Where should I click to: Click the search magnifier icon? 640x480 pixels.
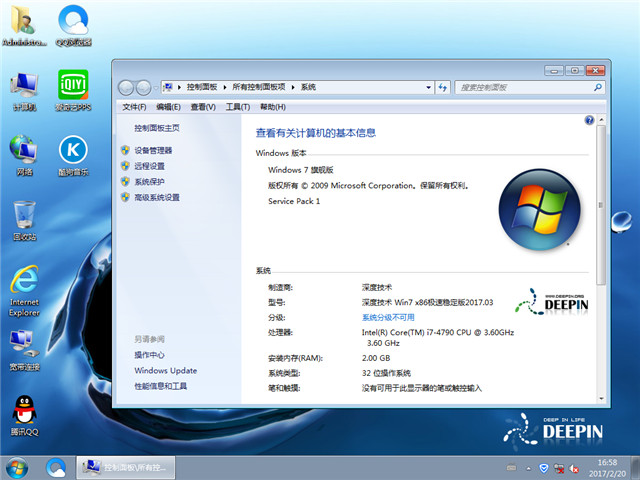[x=598, y=87]
